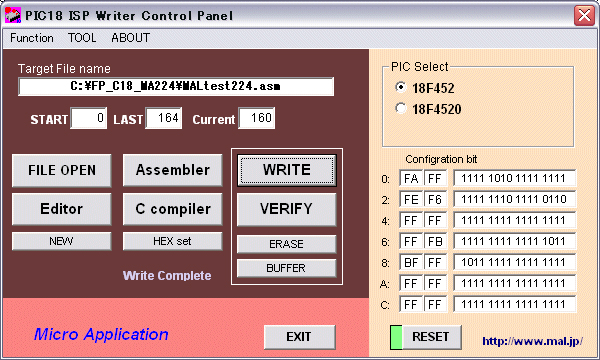600x360 pixels.
Task: Click config row 6 binary field
Action: coord(514,241)
